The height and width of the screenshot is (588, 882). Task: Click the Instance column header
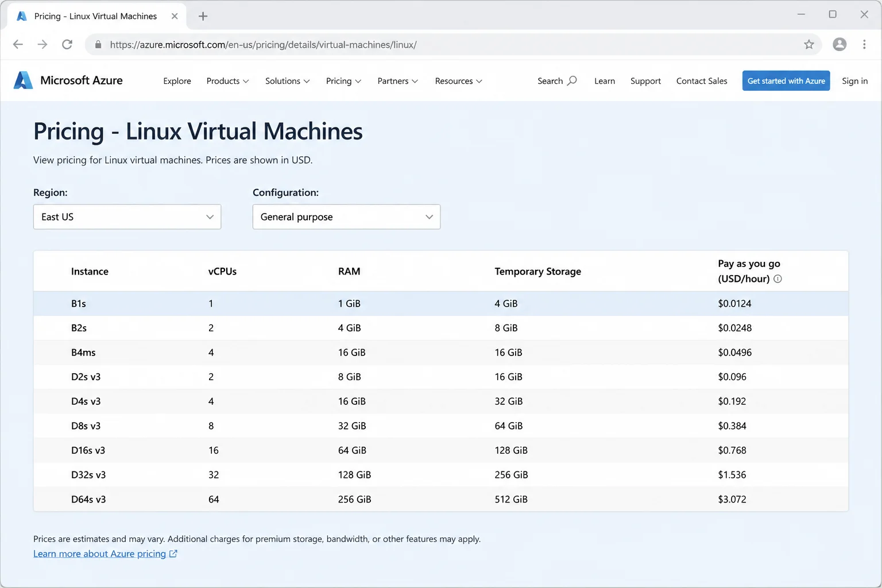90,271
